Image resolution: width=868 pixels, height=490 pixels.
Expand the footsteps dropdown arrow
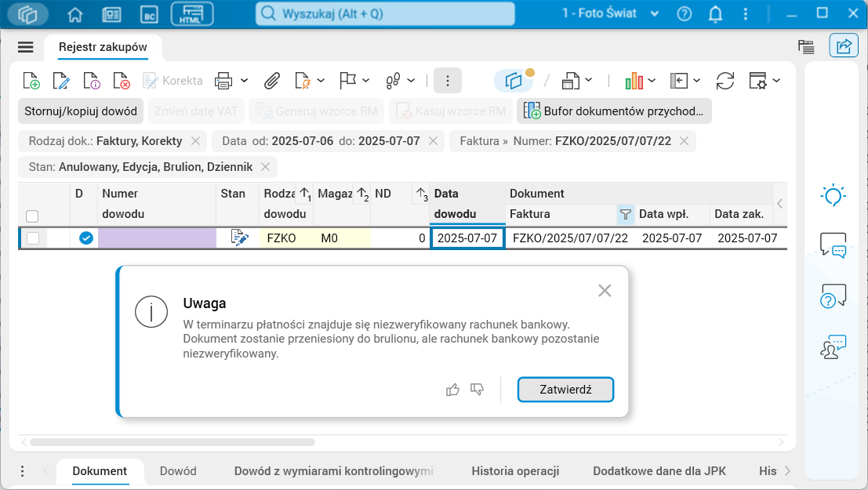click(411, 81)
